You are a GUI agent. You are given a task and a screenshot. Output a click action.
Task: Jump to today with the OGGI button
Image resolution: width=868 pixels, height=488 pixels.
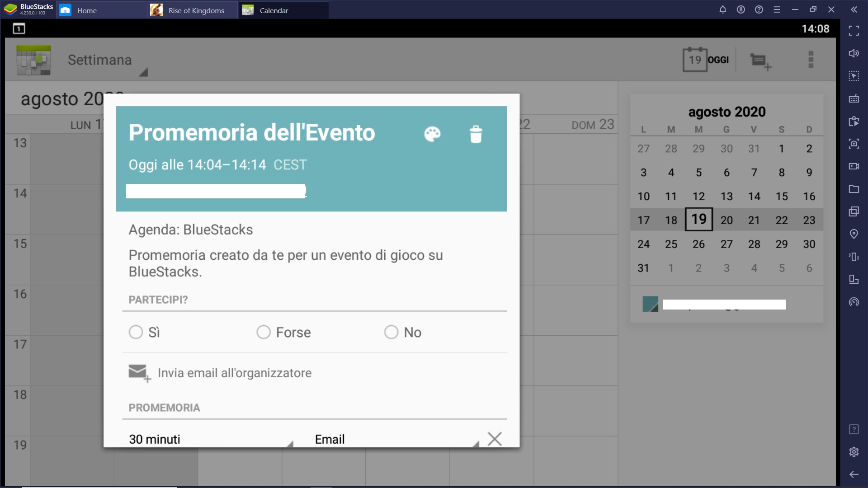pyautogui.click(x=706, y=60)
